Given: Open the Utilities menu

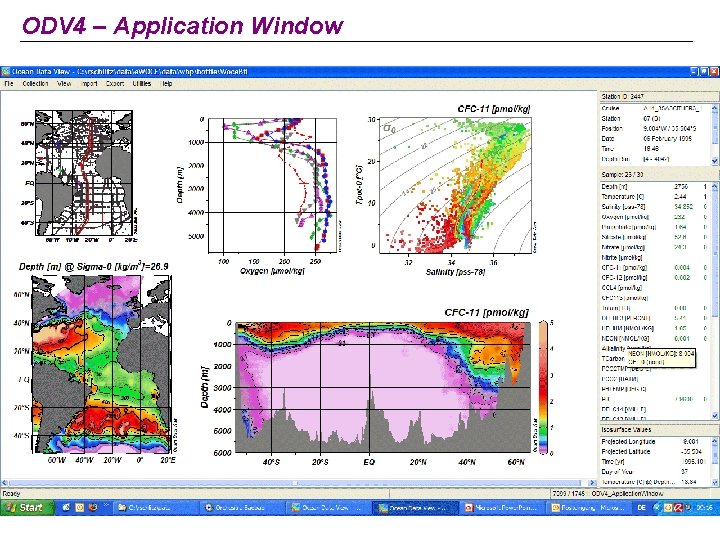Looking at the screenshot, I should point(141,84).
